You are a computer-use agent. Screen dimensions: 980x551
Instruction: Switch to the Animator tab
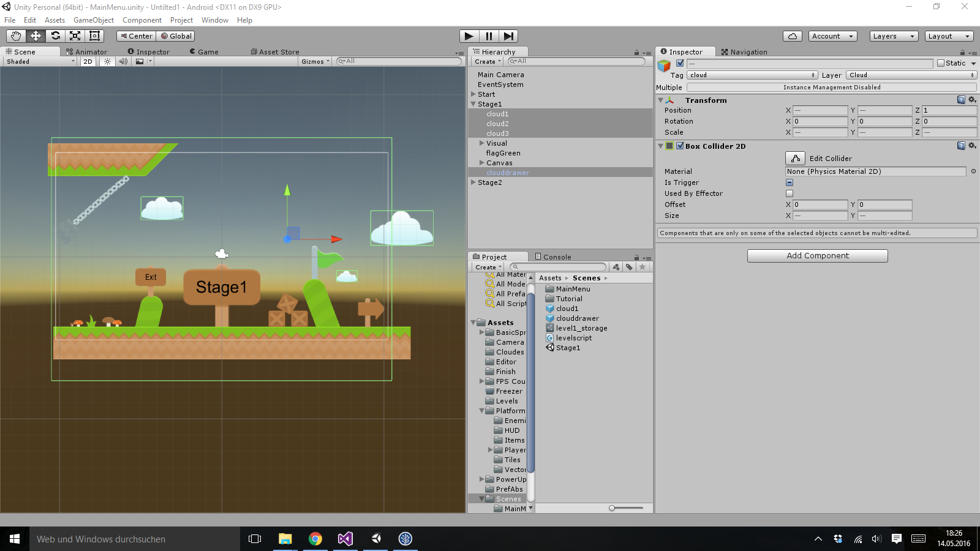point(86,52)
